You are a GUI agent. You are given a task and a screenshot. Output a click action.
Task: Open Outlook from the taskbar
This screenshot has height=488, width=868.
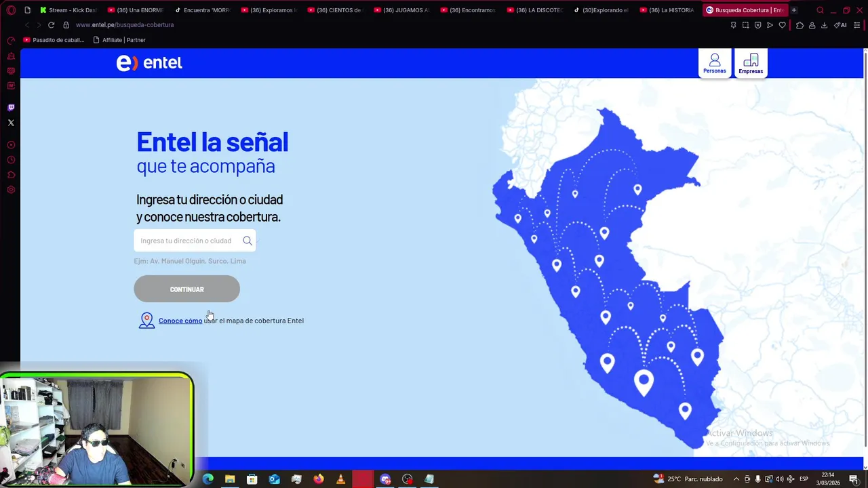click(274, 479)
